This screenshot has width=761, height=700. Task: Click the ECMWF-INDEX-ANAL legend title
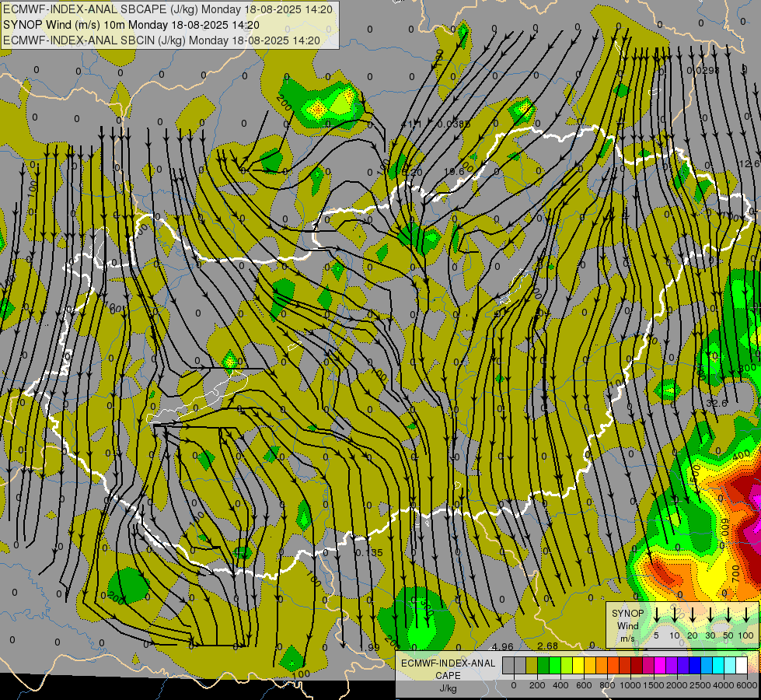(448, 663)
